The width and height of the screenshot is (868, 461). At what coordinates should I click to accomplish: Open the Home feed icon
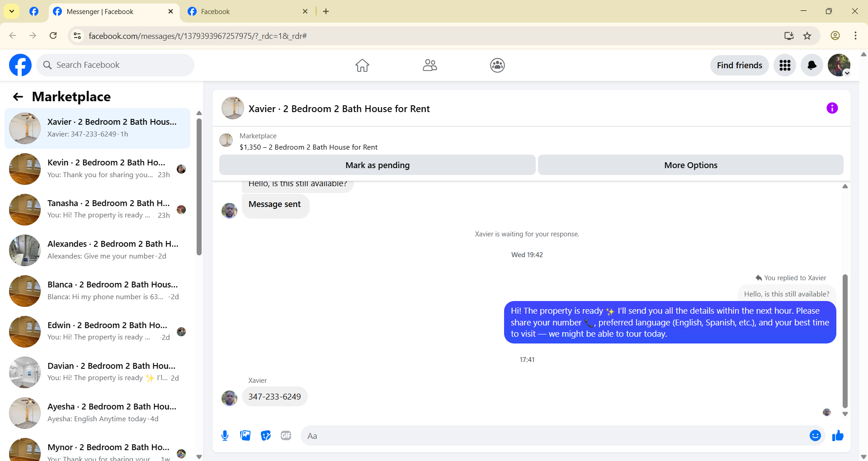coord(362,65)
